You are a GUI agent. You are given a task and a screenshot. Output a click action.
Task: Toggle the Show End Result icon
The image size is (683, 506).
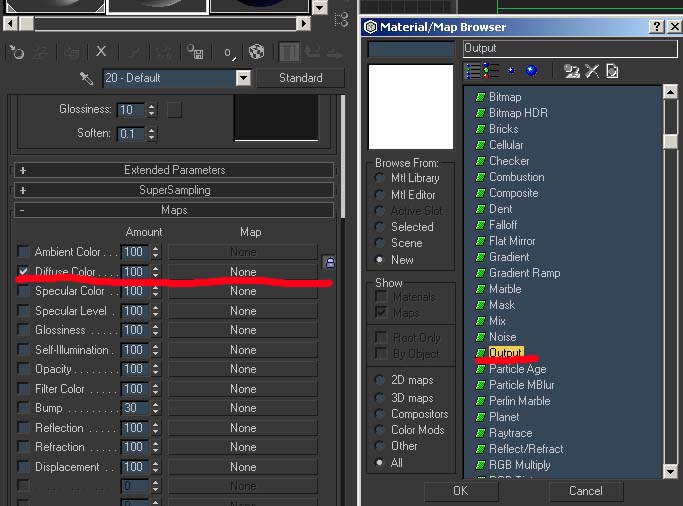(289, 52)
